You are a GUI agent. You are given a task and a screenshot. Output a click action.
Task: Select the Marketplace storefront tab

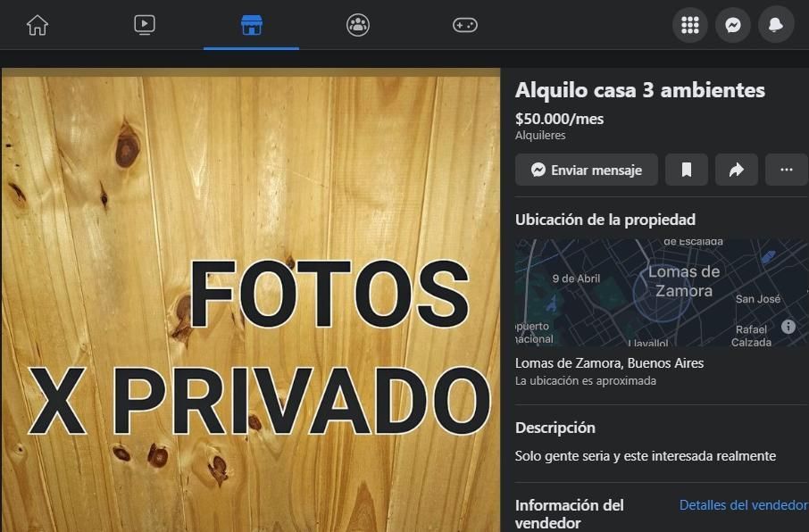tap(252, 25)
